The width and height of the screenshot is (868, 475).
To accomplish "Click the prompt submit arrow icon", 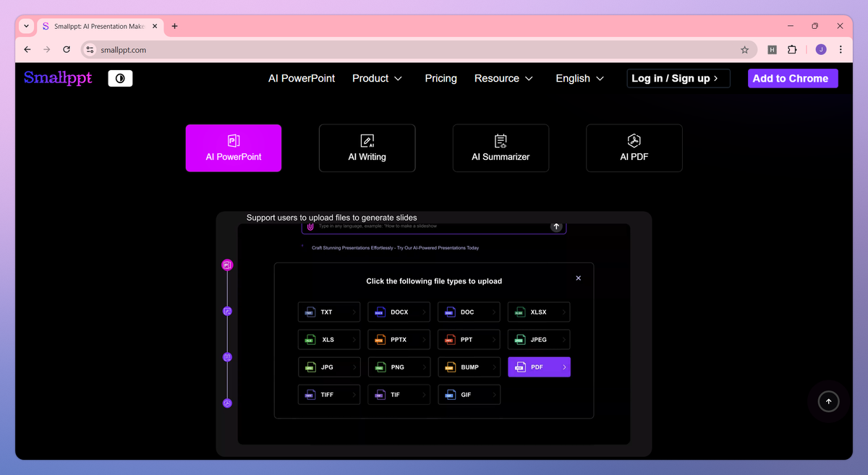I will [x=556, y=226].
